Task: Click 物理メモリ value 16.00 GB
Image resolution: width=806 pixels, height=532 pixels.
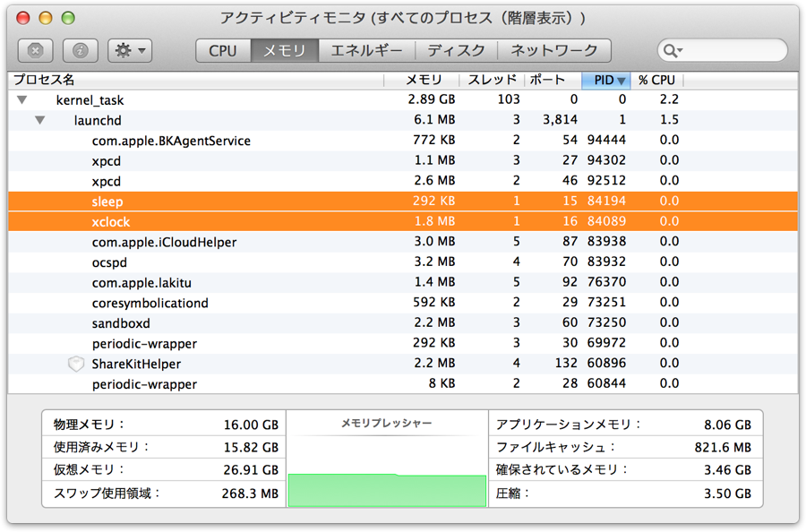Action: click(x=251, y=425)
